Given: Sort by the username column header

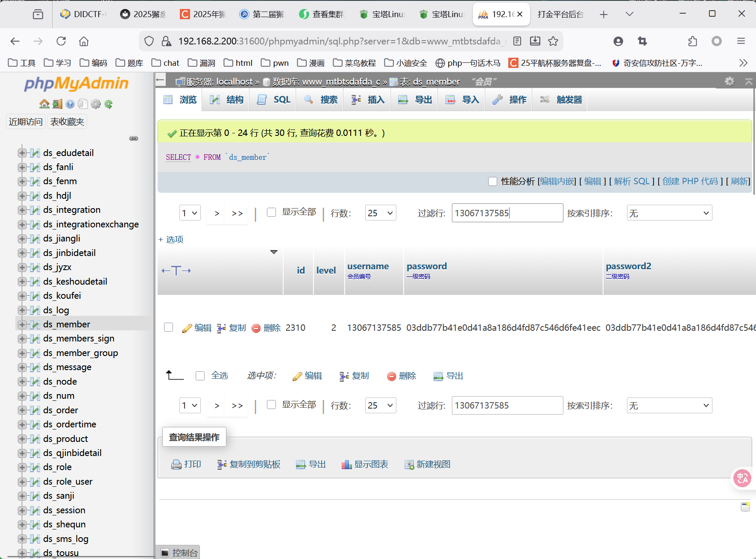Looking at the screenshot, I should click(x=368, y=266).
